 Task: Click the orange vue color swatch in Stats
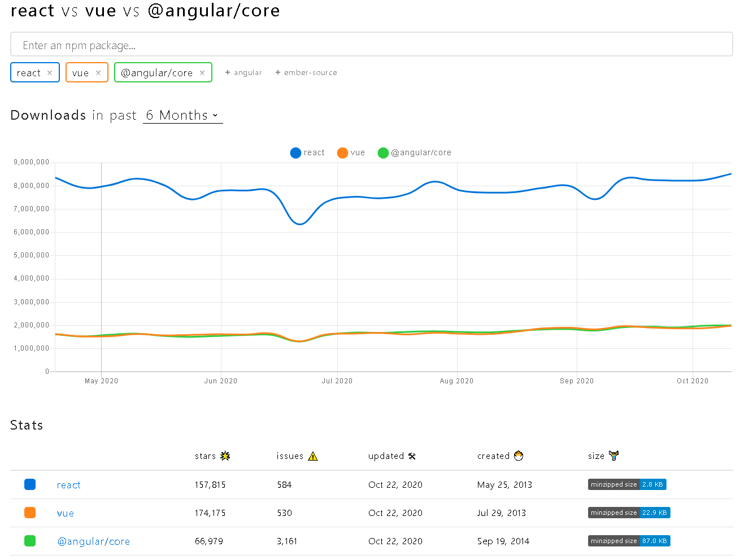click(x=30, y=513)
